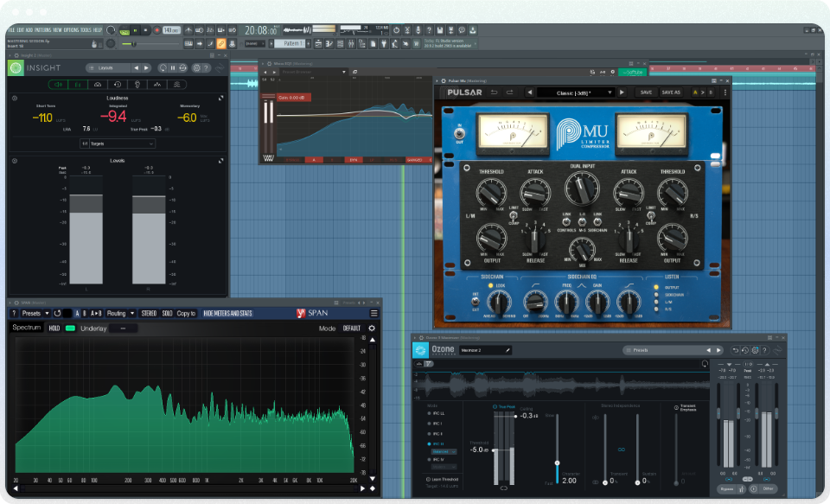
Task: Open the PATTERNS menu in FL Studio
Action: (x=41, y=29)
